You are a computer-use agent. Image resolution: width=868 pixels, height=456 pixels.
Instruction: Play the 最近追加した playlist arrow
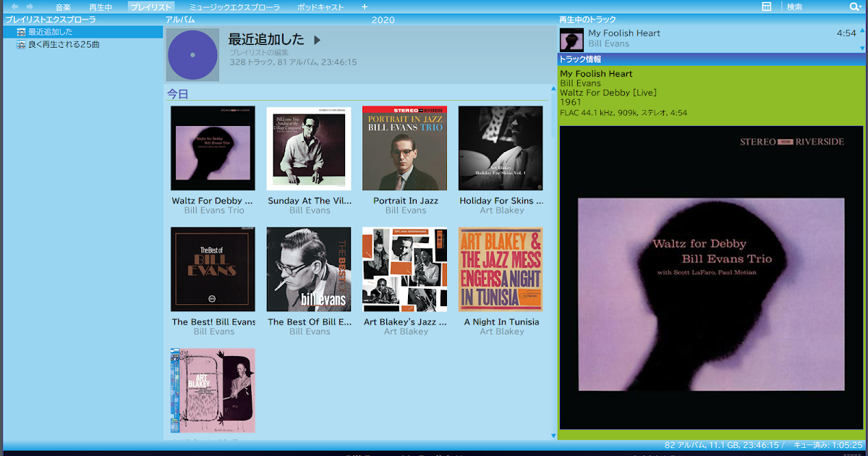[317, 41]
